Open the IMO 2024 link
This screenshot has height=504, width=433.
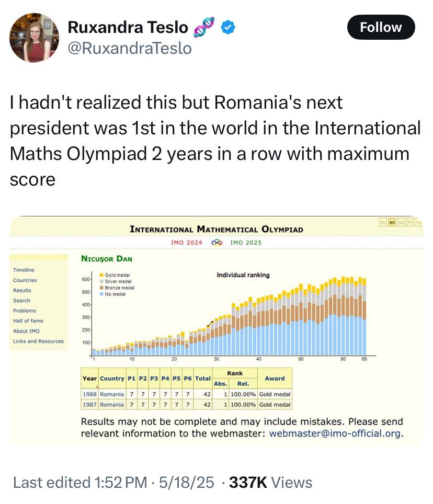click(x=187, y=243)
